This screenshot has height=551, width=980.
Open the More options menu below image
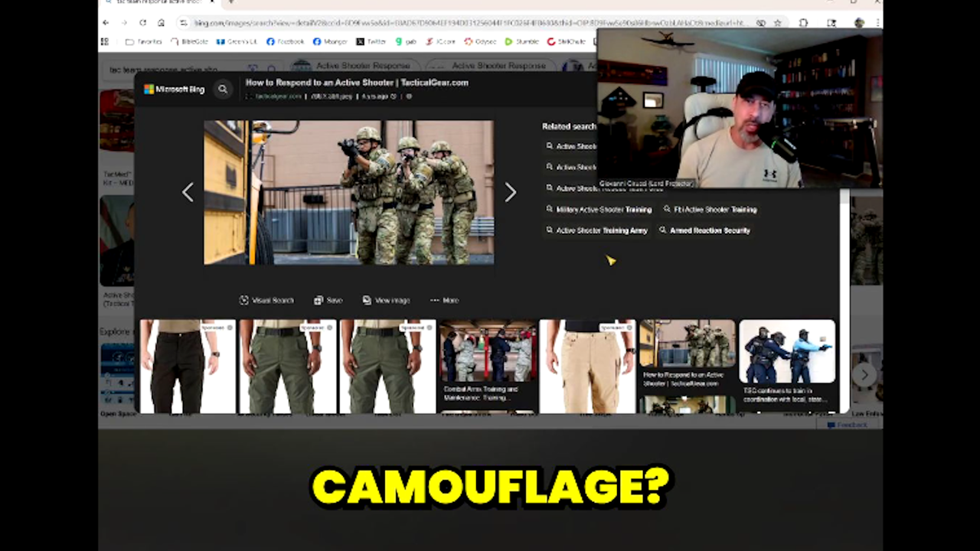[444, 301]
